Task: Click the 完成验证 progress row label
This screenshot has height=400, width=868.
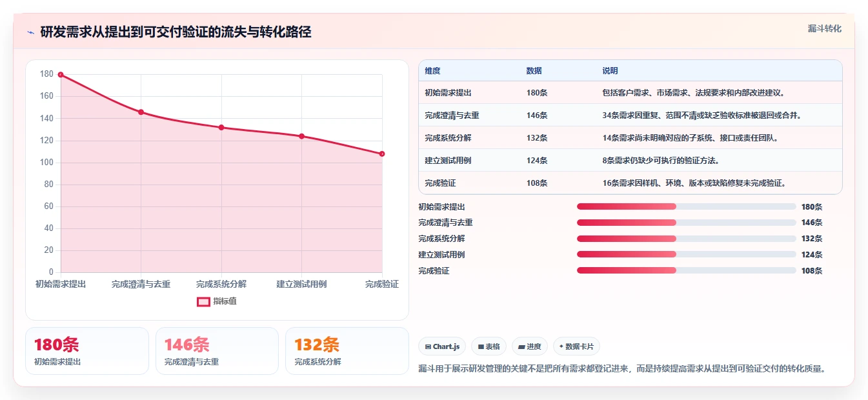Action: [x=434, y=271]
